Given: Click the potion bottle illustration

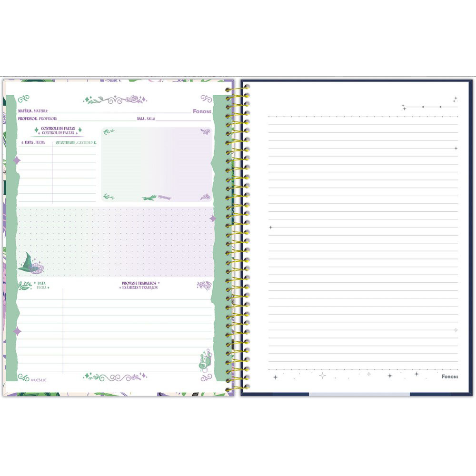Looking at the screenshot, I should (x=205, y=363).
